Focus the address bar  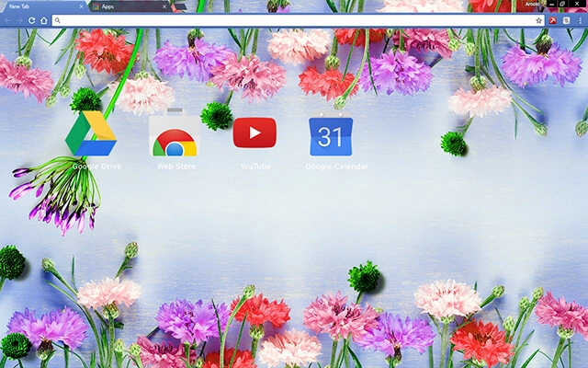(298, 20)
